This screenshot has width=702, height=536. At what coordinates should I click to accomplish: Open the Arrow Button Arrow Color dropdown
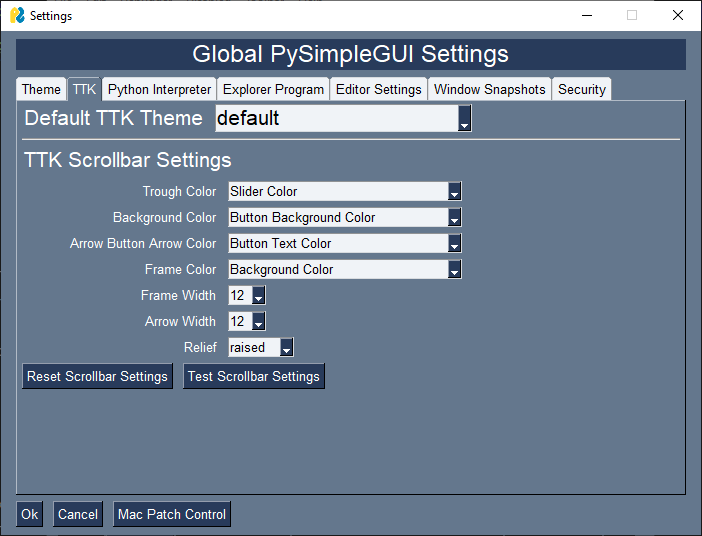click(x=454, y=244)
